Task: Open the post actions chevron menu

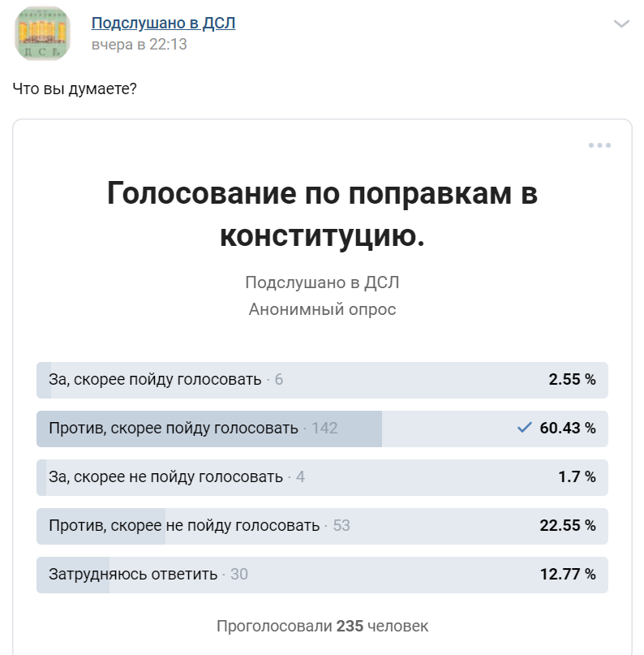Action: tap(621, 24)
